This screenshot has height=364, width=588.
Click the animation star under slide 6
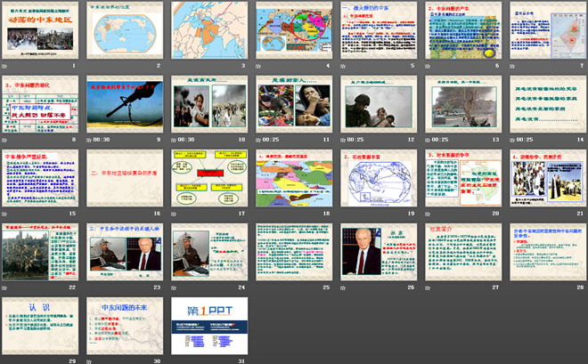click(428, 66)
